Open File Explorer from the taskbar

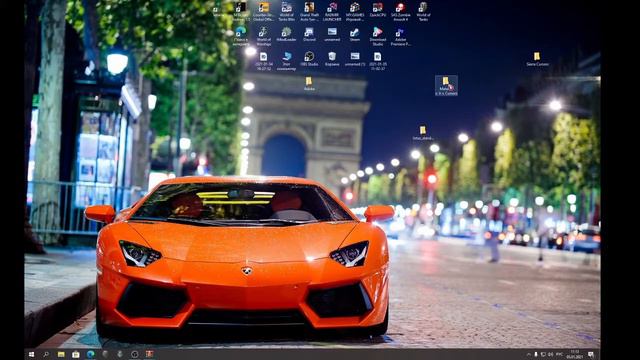pyautogui.click(x=61, y=354)
